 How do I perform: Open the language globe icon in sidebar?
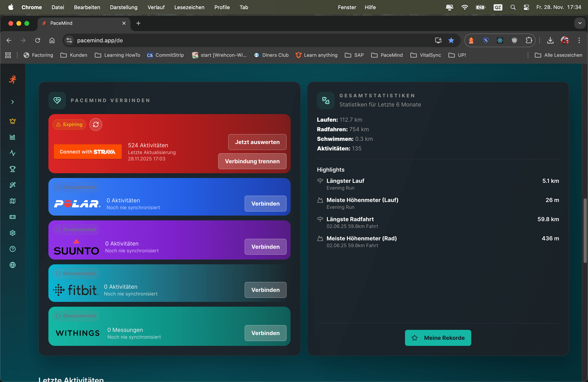tap(13, 265)
